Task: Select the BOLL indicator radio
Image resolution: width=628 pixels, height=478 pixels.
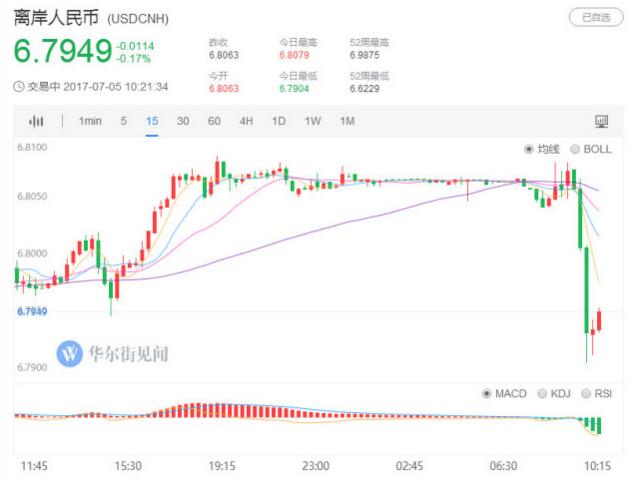Action: (575, 149)
